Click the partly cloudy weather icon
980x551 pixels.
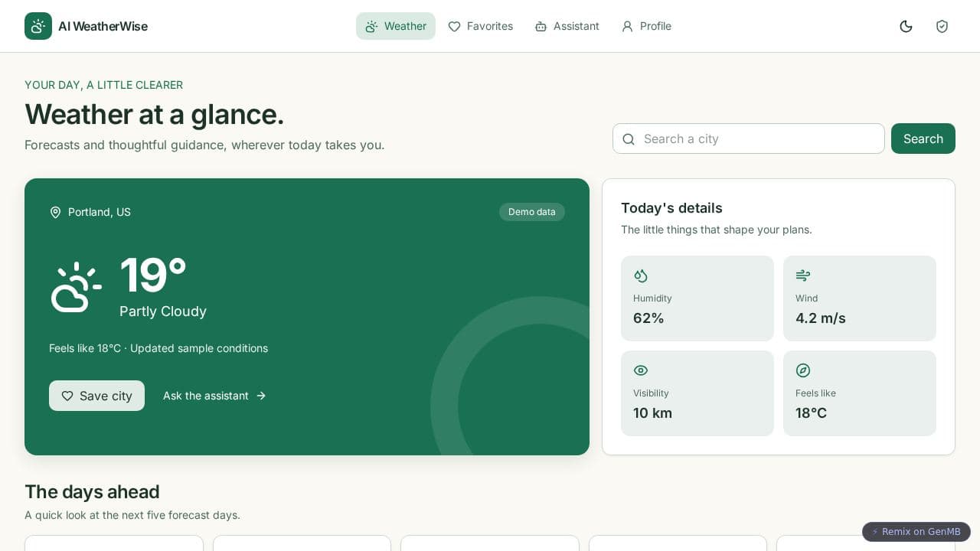(x=77, y=287)
